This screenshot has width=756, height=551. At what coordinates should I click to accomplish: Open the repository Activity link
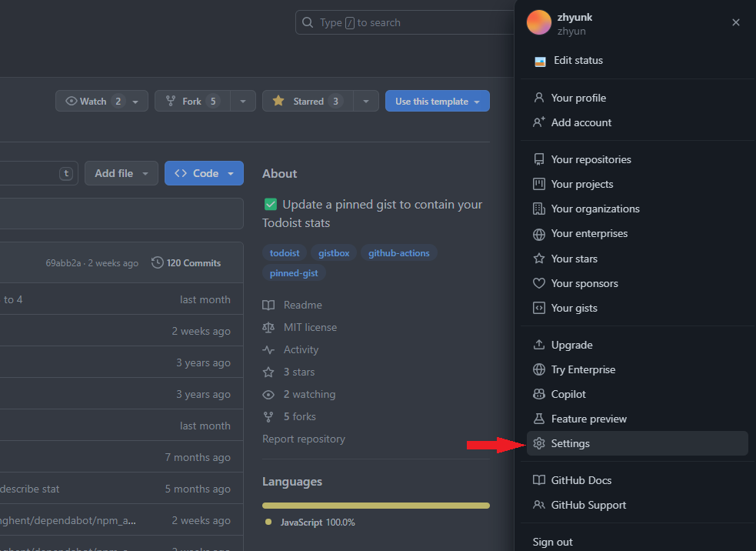(x=301, y=349)
